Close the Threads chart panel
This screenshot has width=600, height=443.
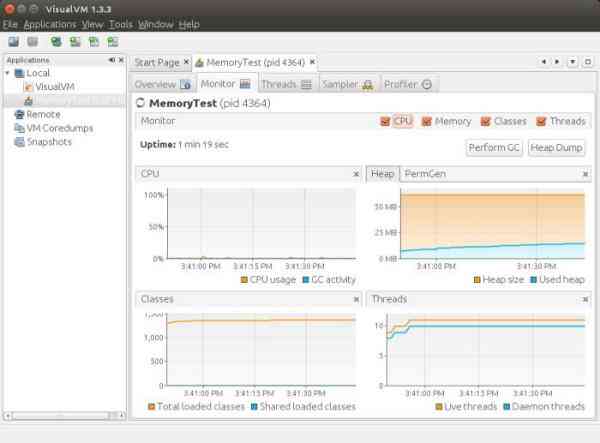tap(585, 300)
